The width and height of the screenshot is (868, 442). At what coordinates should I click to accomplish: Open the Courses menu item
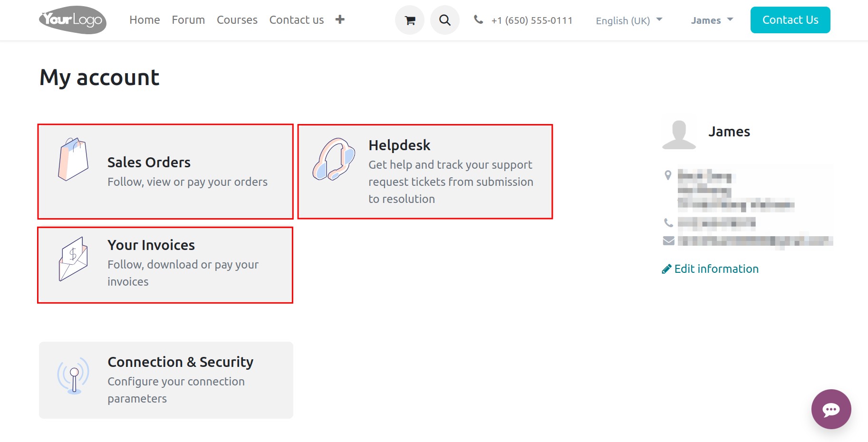click(237, 20)
